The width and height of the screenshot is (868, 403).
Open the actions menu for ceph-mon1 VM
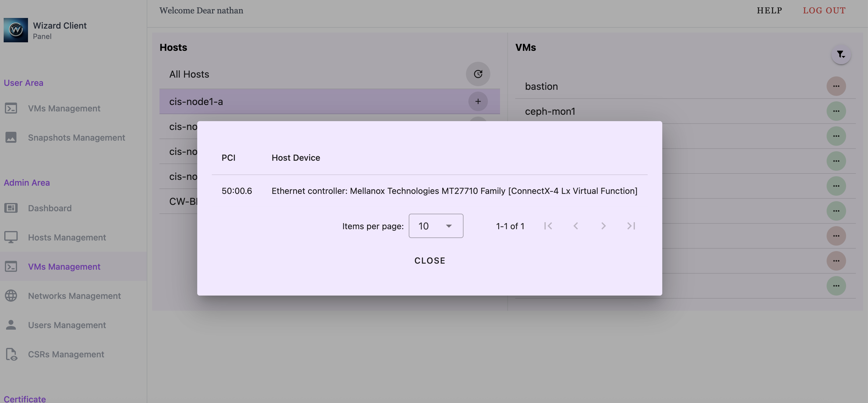tap(836, 111)
